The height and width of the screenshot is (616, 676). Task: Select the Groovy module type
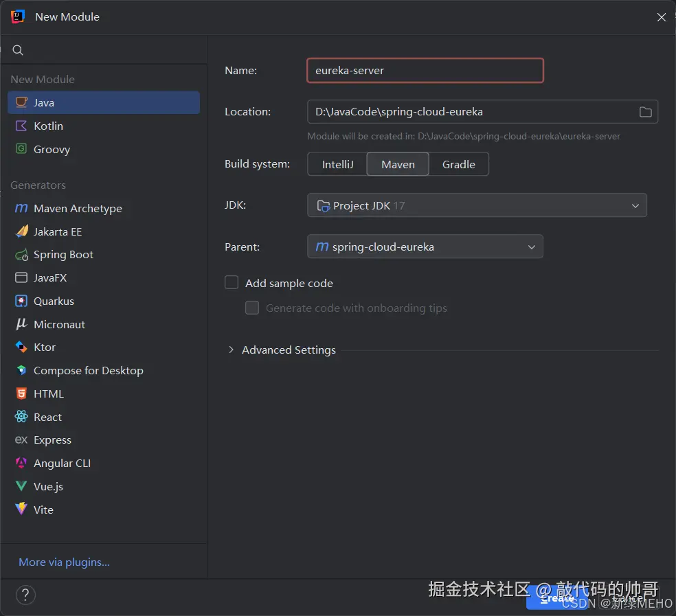coord(104,149)
